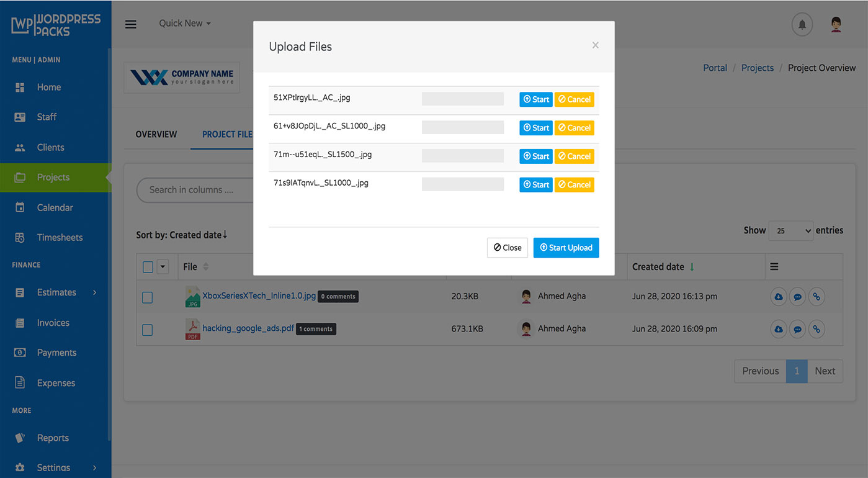868x478 pixels.
Task: Follow the Portal breadcrumb link
Action: 715,68
